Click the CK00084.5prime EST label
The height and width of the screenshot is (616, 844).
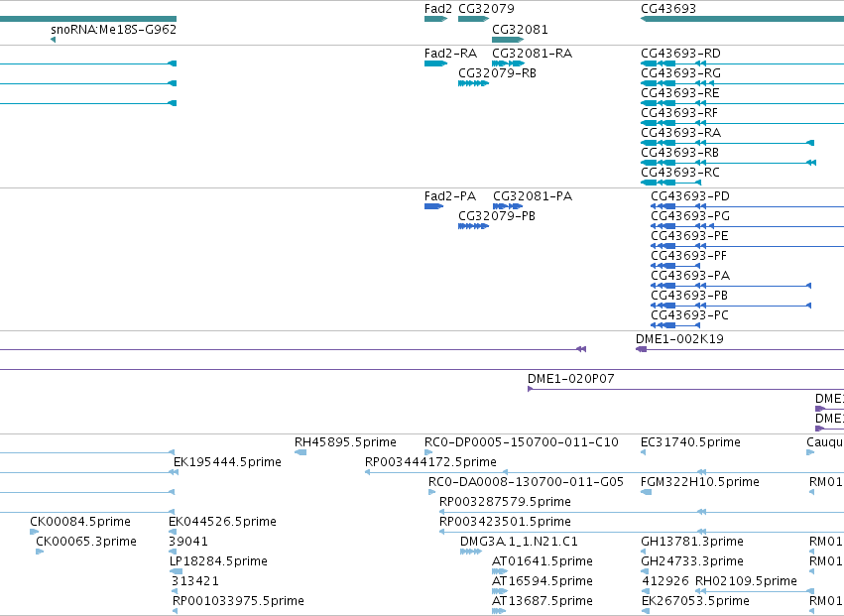pos(80,522)
